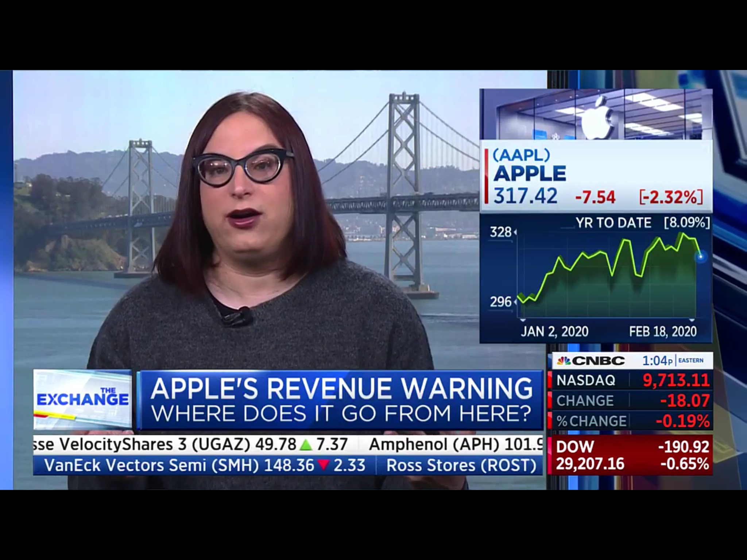Click The Exchange show logo
The width and height of the screenshot is (747, 560).
(83, 399)
